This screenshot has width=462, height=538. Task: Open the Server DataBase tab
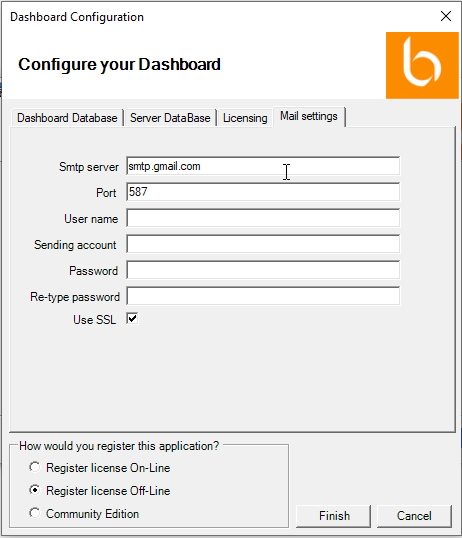170,118
